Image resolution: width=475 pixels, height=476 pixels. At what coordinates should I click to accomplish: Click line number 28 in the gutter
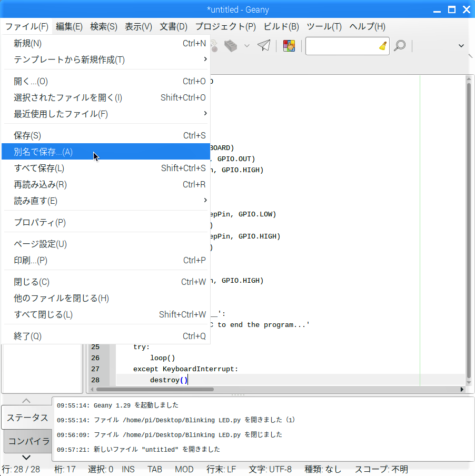[95, 380]
